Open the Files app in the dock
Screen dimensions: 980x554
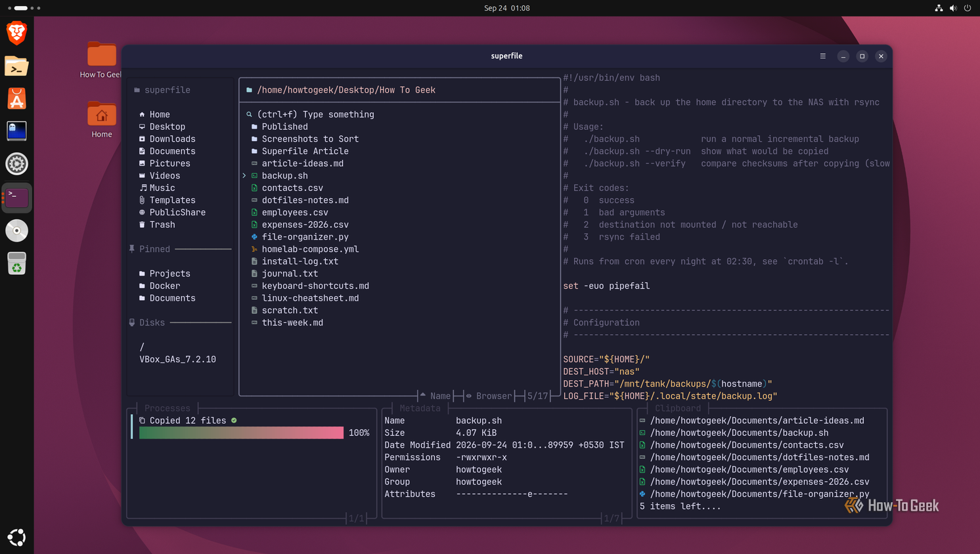point(16,66)
